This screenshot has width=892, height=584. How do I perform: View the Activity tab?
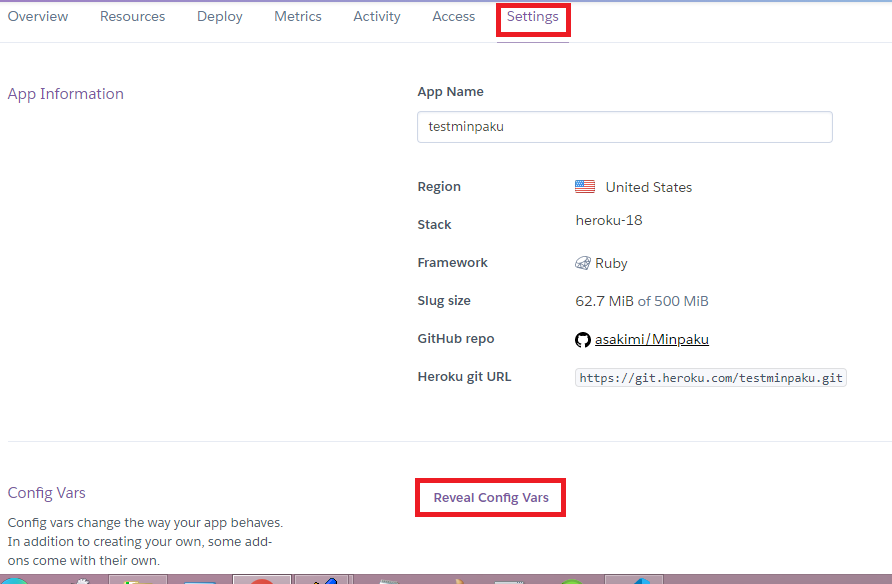click(377, 17)
